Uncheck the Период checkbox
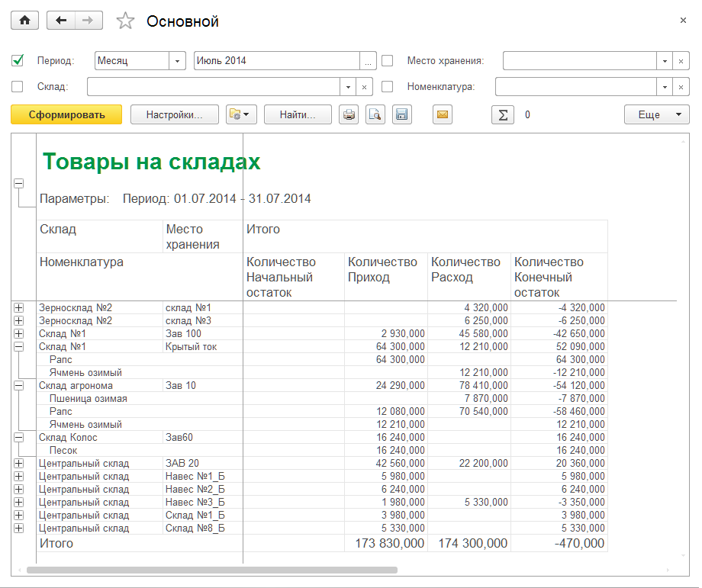This screenshot has height=588, width=702. (x=18, y=60)
